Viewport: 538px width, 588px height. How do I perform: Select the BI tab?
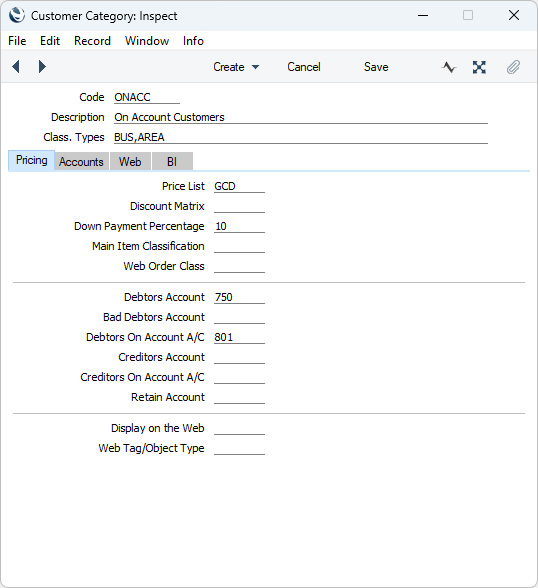(x=172, y=162)
